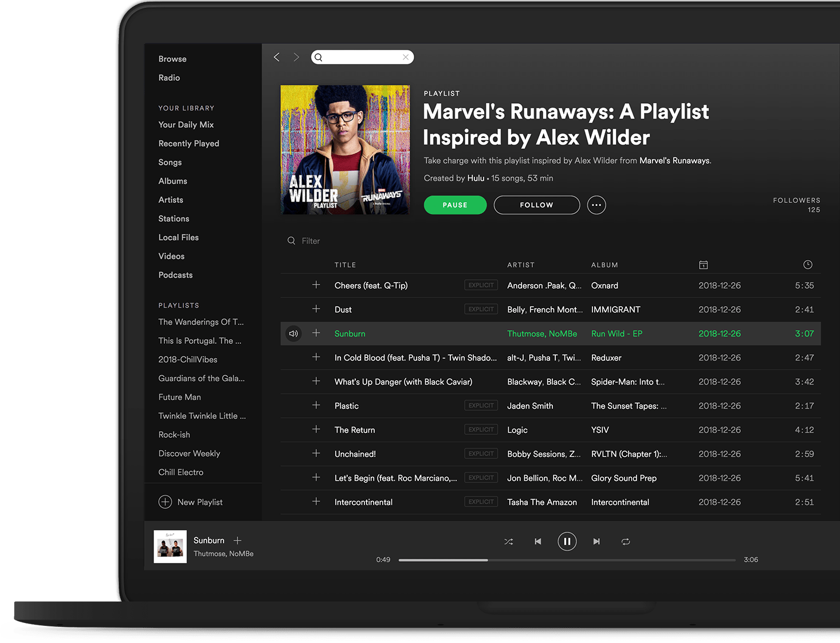Sort tracks by duration clock icon
This screenshot has height=643, width=840.
point(807,265)
